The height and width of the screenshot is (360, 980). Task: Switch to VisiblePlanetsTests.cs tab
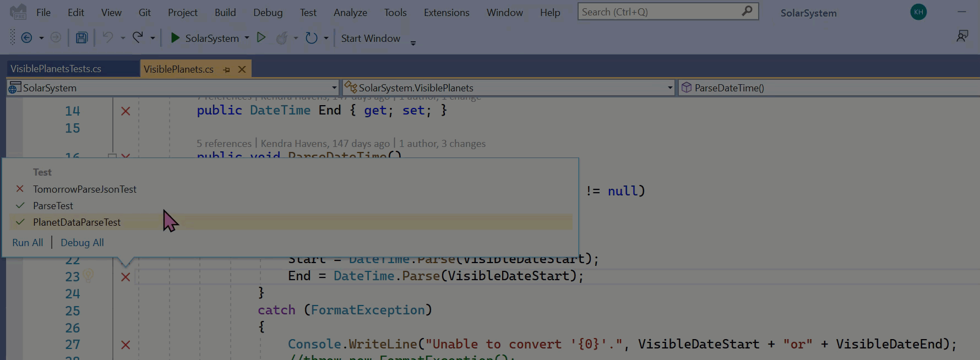pyautogui.click(x=56, y=69)
